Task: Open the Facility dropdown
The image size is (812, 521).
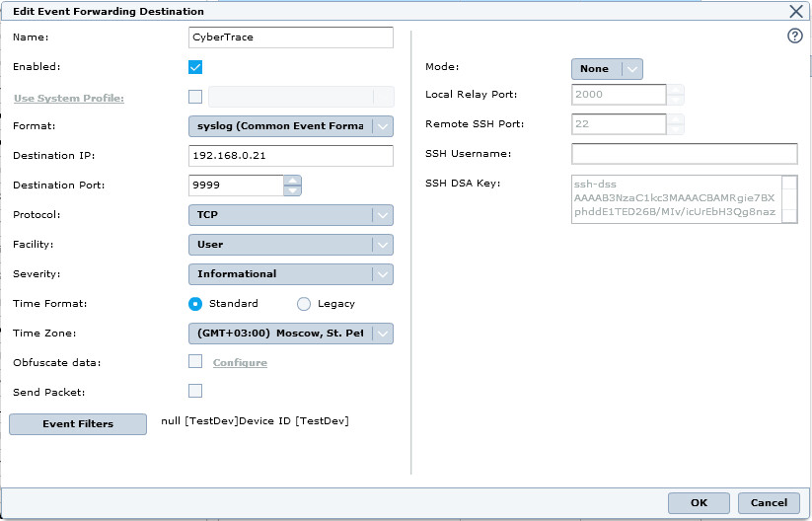Action: (290, 245)
